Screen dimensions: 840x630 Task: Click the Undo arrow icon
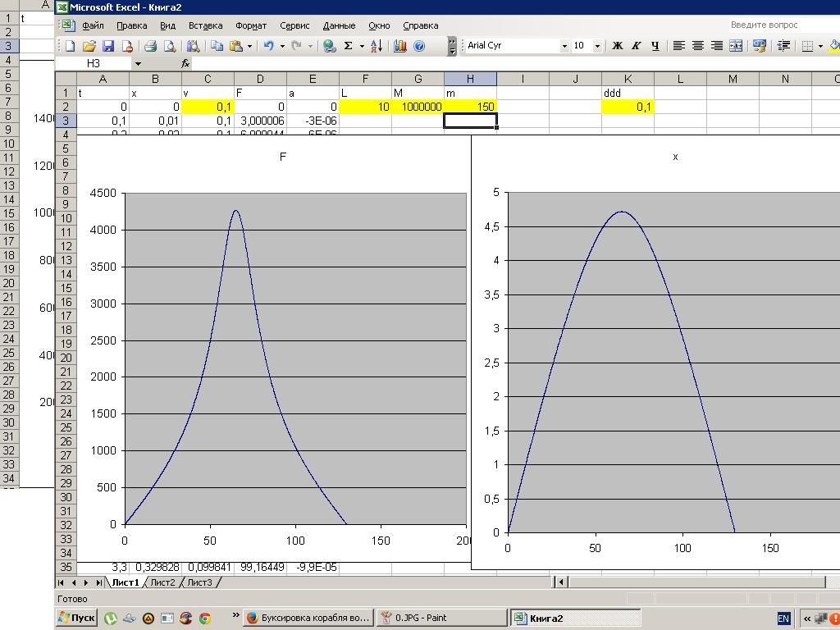268,46
